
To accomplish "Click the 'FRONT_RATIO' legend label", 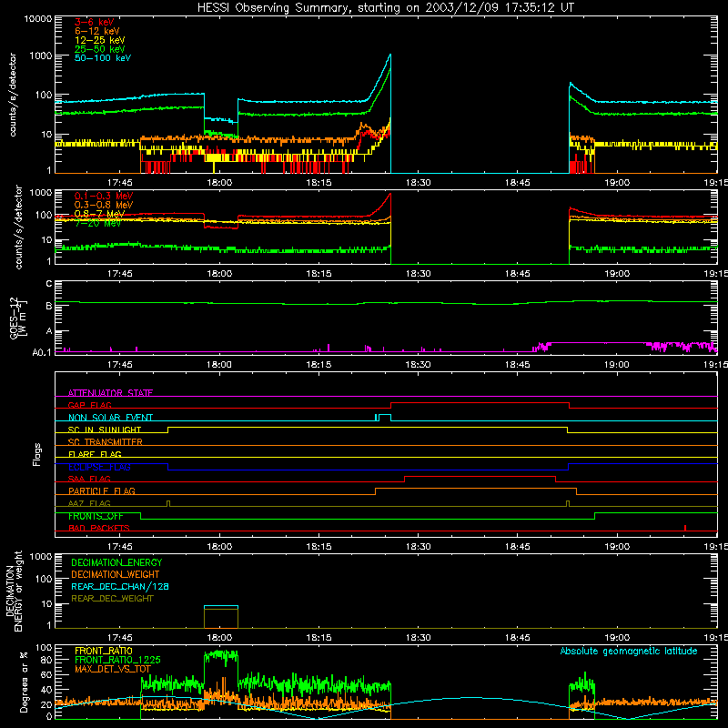I will (x=104, y=651).
